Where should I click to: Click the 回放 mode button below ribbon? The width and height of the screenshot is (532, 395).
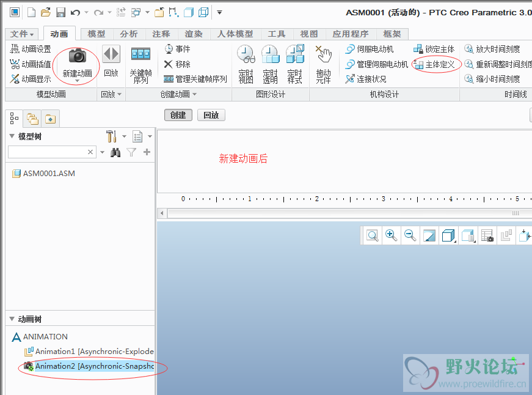[211, 115]
